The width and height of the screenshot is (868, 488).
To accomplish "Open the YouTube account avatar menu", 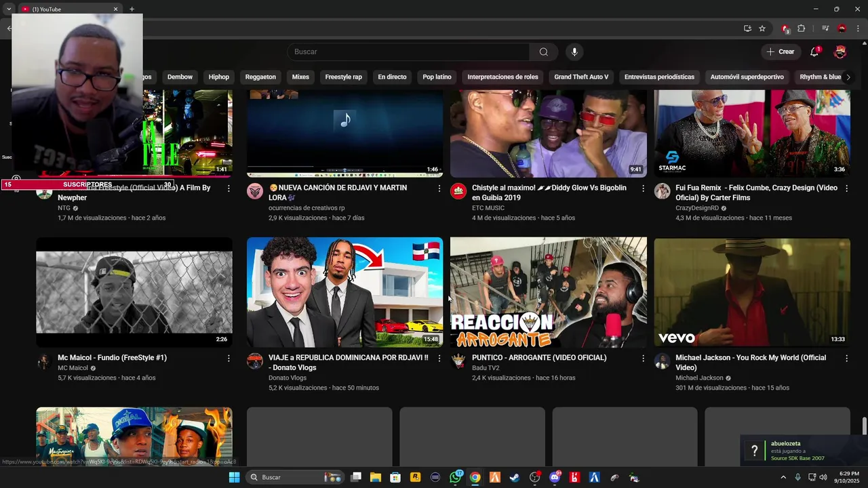I will (840, 52).
